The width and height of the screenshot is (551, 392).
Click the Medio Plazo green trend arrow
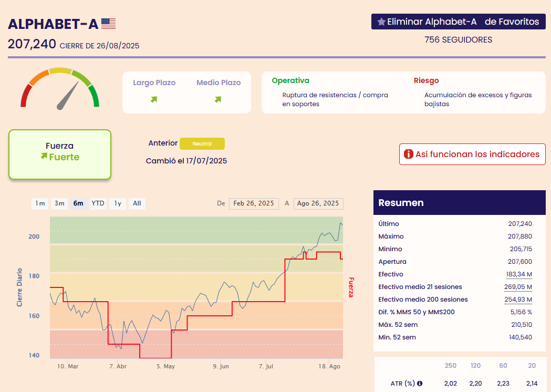[x=218, y=99]
